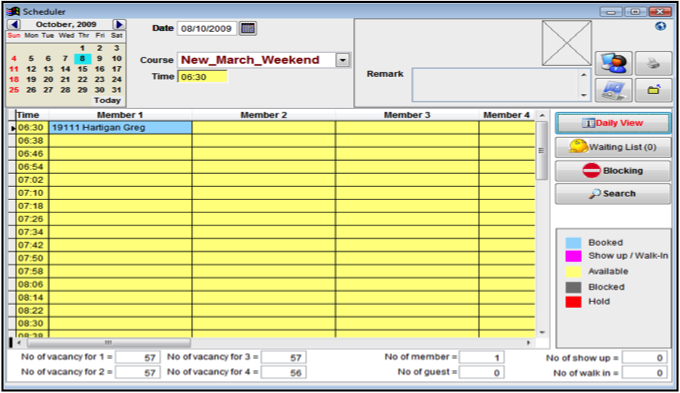
Task: Select booking 19111 Hartigan Greg
Action: (120, 128)
